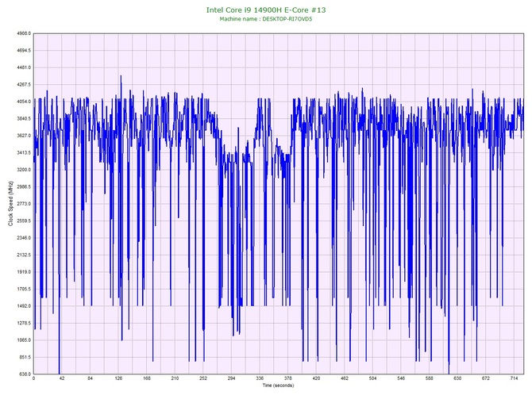The height and width of the screenshot is (399, 532).
Task: Click the 4267.5 y-axis value
Action: click(x=24, y=84)
